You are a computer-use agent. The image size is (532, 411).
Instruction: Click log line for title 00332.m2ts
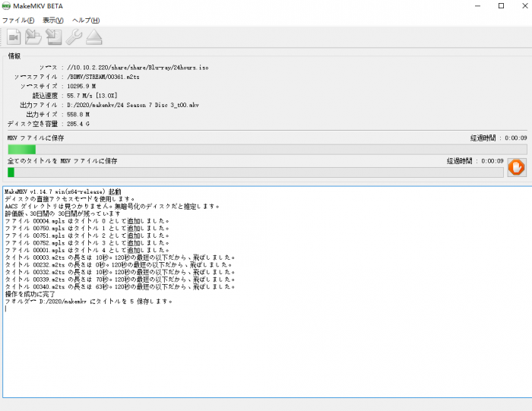tap(120, 272)
